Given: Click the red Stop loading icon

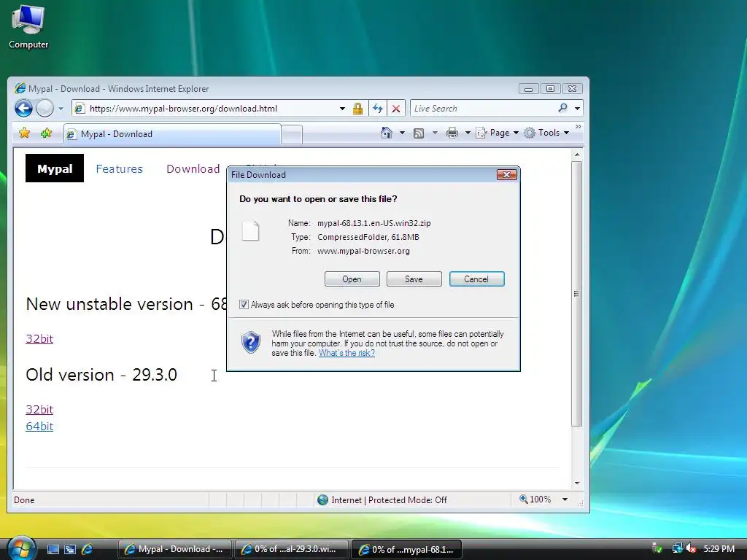Looking at the screenshot, I should [x=396, y=109].
